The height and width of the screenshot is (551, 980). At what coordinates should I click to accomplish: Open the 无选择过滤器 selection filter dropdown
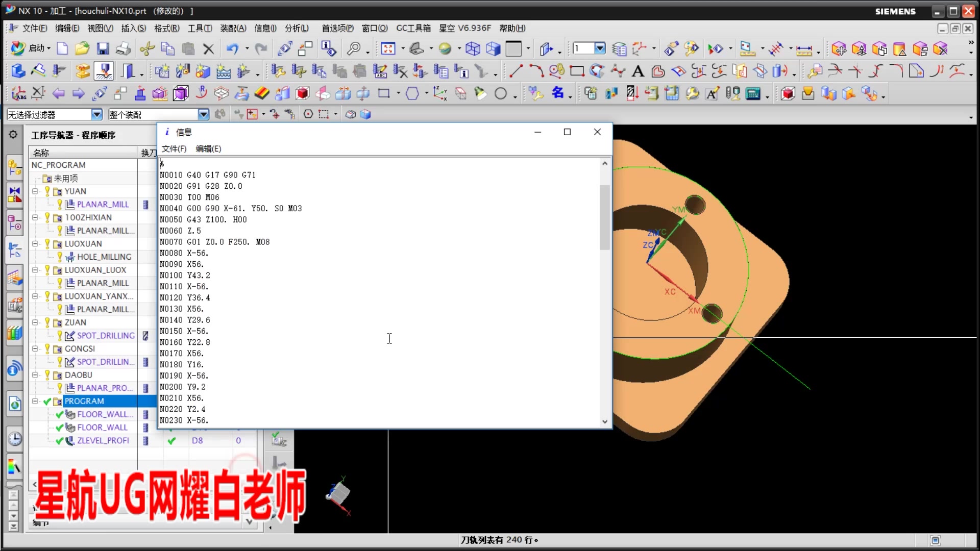96,114
